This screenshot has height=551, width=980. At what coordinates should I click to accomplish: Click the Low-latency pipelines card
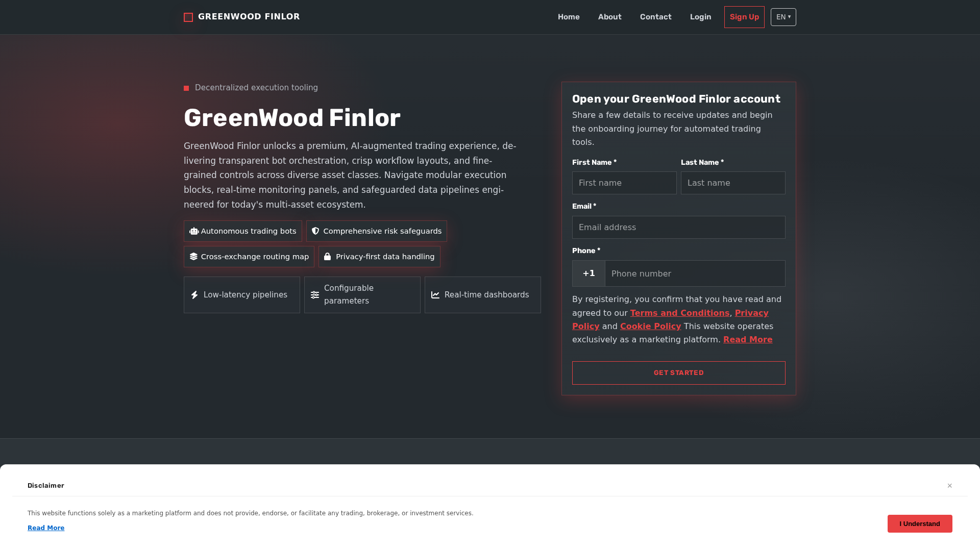click(242, 295)
